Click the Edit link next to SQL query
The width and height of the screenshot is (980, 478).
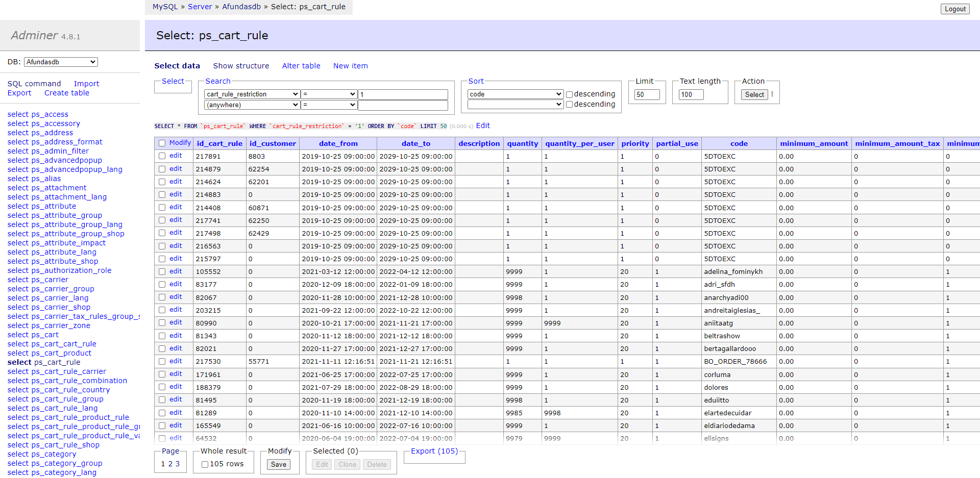coord(483,125)
